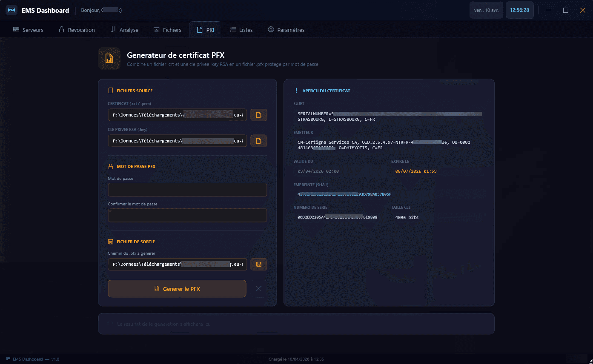Click the output .pfx path field
This screenshot has height=364, width=593.
coord(177,264)
